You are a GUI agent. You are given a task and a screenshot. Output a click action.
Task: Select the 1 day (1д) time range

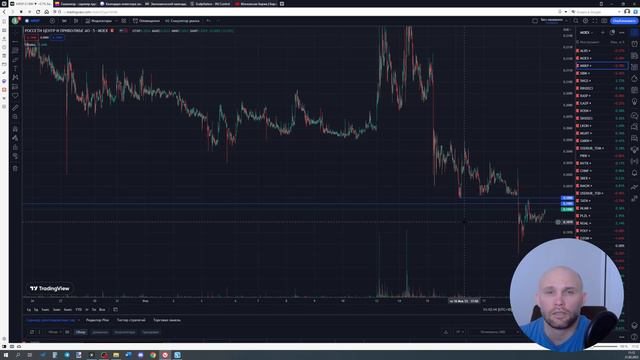pyautogui.click(x=29, y=310)
